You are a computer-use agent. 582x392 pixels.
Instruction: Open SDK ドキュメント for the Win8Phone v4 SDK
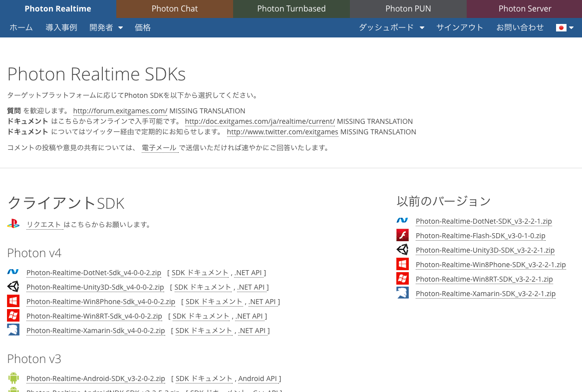(214, 302)
